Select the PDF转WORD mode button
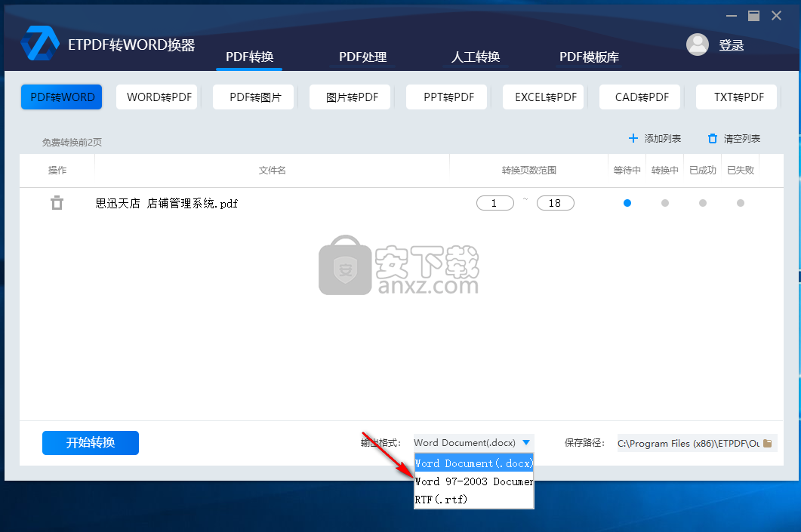Viewport: 801px width, 532px height. 61,97
